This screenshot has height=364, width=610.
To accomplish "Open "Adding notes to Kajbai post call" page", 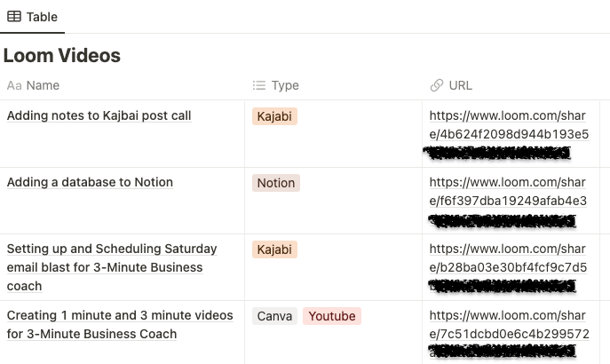I will coord(99,116).
